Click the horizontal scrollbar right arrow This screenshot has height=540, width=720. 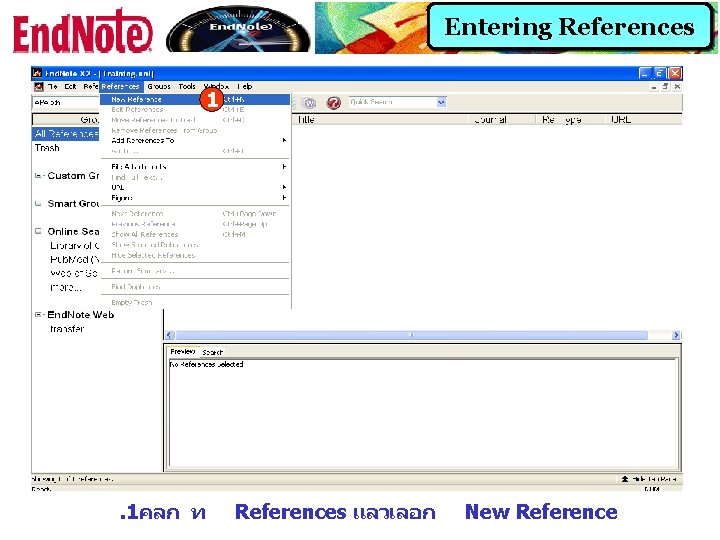676,335
